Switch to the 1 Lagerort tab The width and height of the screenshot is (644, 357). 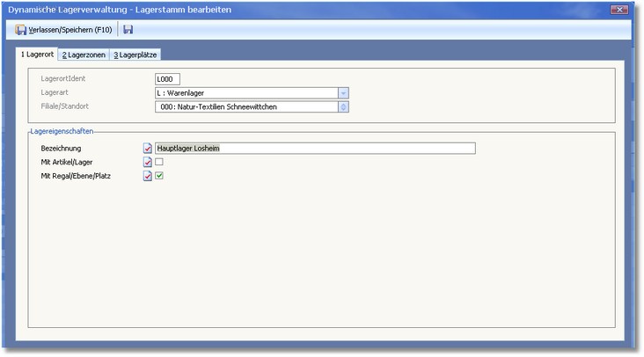(37, 55)
